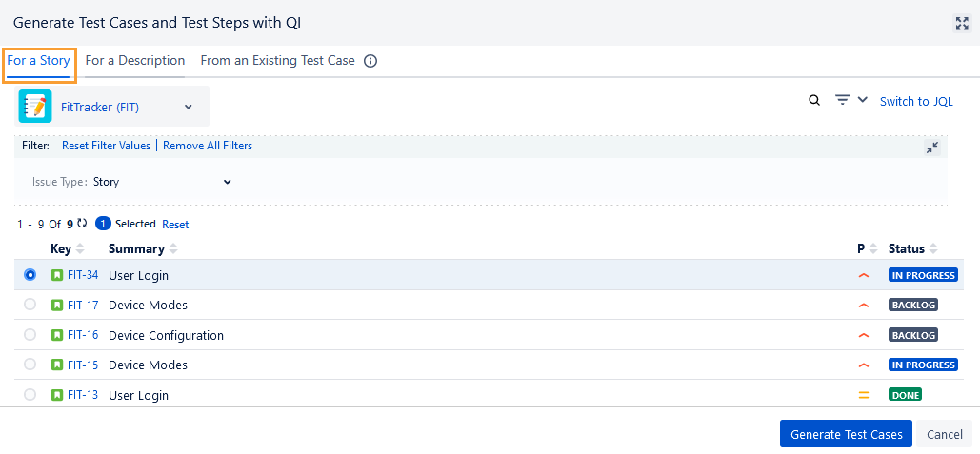Click the refresh icon next to count
The height and width of the screenshot is (454, 980).
point(83,224)
